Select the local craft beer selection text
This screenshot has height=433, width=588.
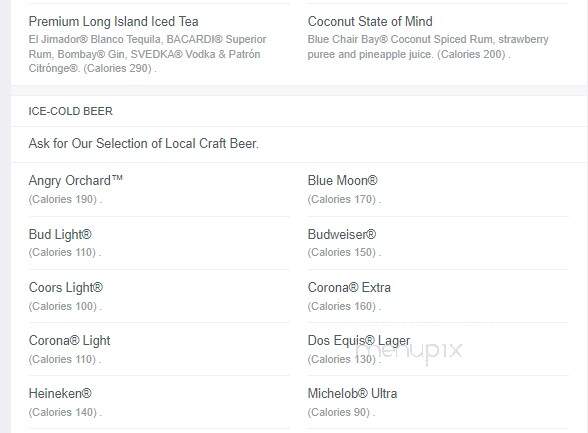click(144, 144)
